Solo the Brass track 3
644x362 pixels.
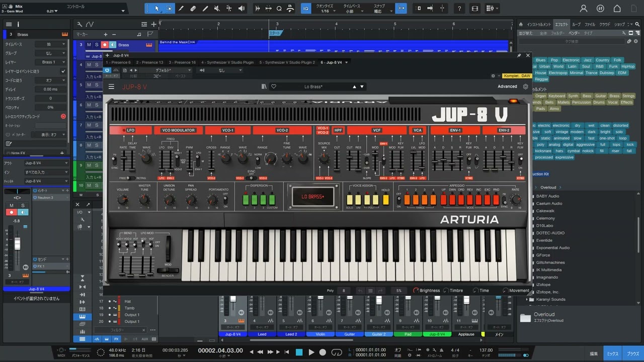point(97,45)
